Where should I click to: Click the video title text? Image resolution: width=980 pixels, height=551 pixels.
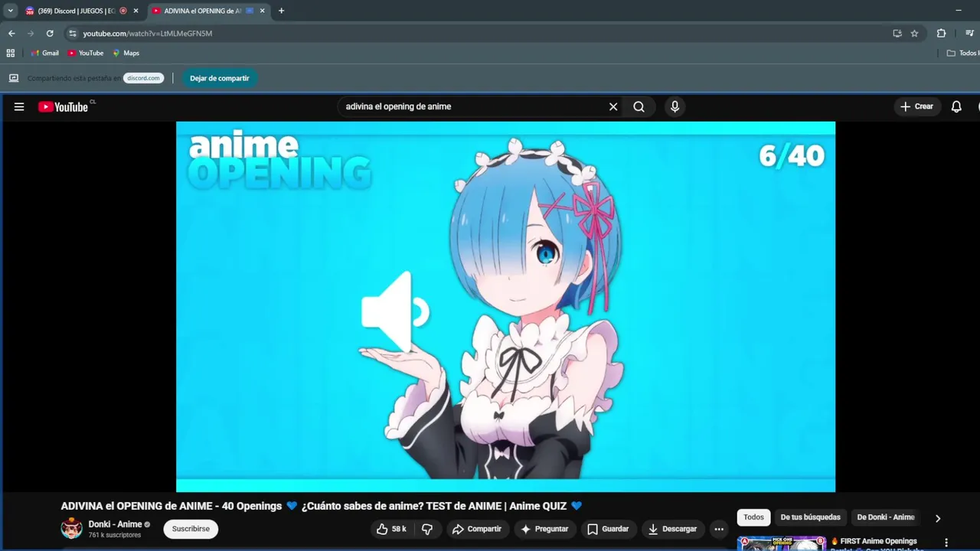(x=322, y=506)
